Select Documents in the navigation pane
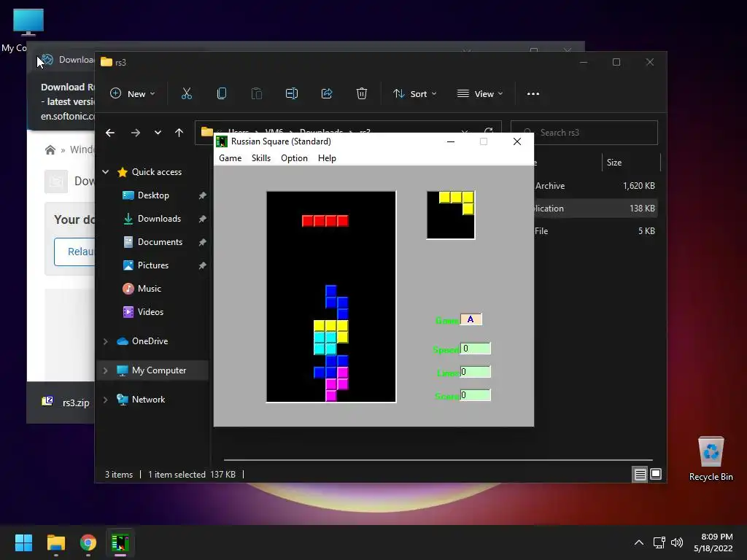The image size is (747, 560). [160, 242]
